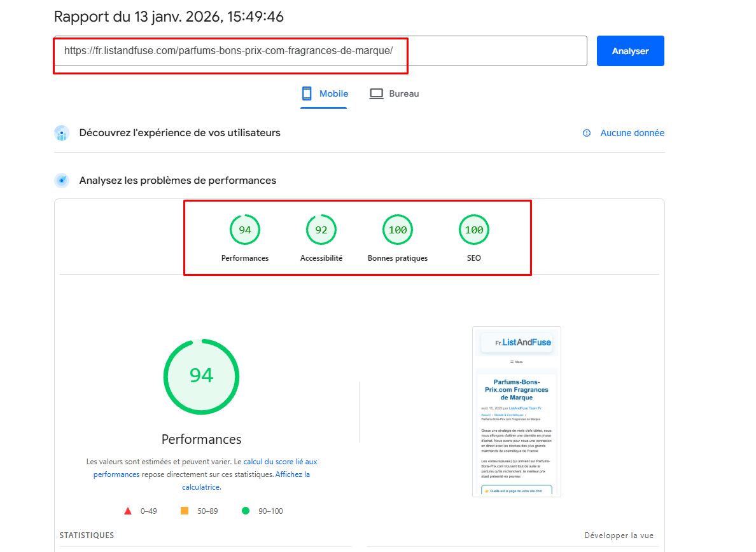Image resolution: width=756 pixels, height=552 pixels.
Task: Click the mobile phone icon
Action: tap(307, 93)
